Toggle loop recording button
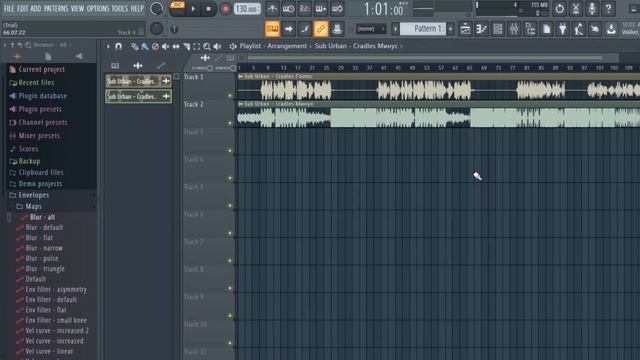Image resolution: width=640 pixels, height=360 pixels. point(337,9)
